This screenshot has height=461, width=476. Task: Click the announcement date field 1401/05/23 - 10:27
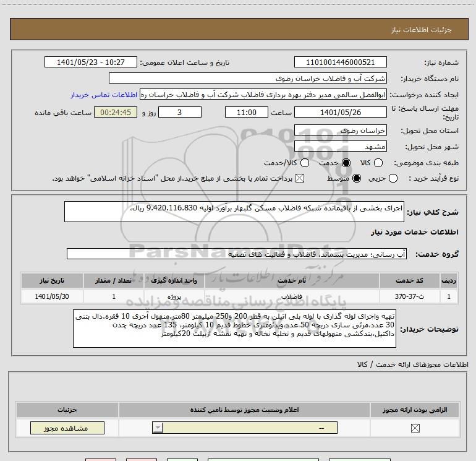point(91,62)
